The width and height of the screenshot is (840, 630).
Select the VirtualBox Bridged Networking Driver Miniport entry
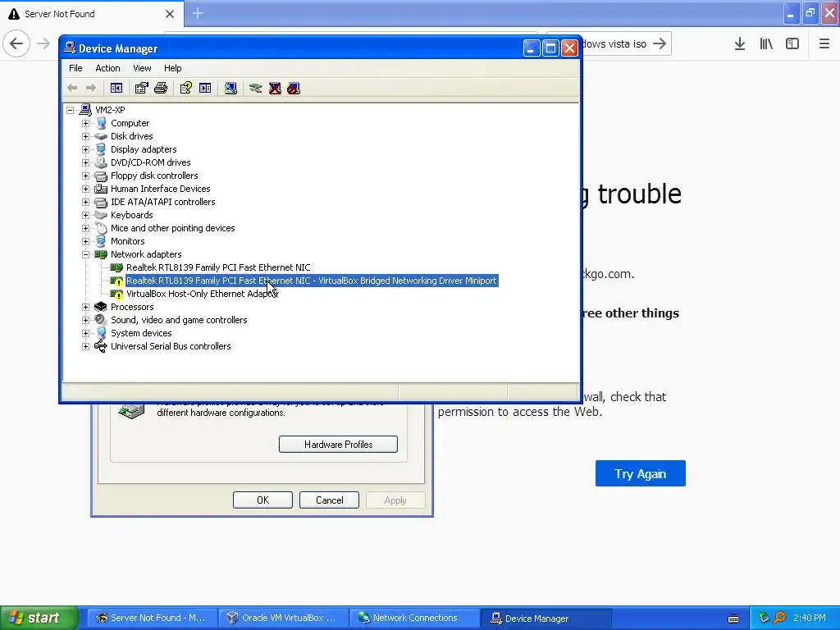tap(311, 281)
